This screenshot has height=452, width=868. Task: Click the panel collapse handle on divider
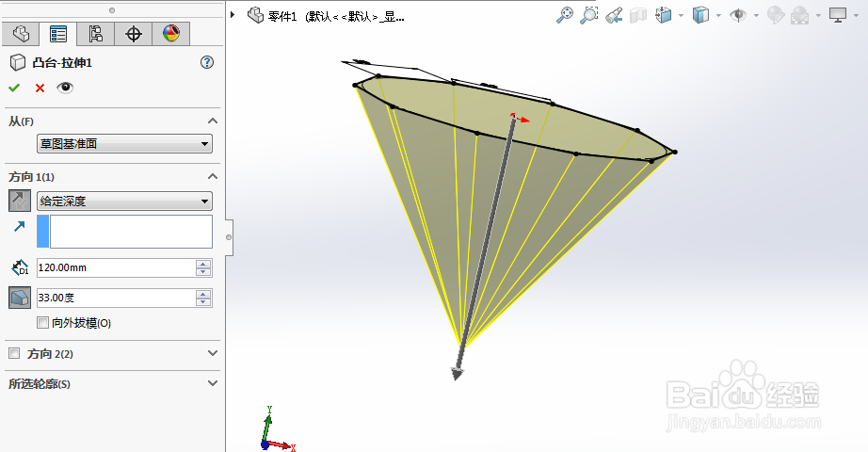tap(229, 237)
